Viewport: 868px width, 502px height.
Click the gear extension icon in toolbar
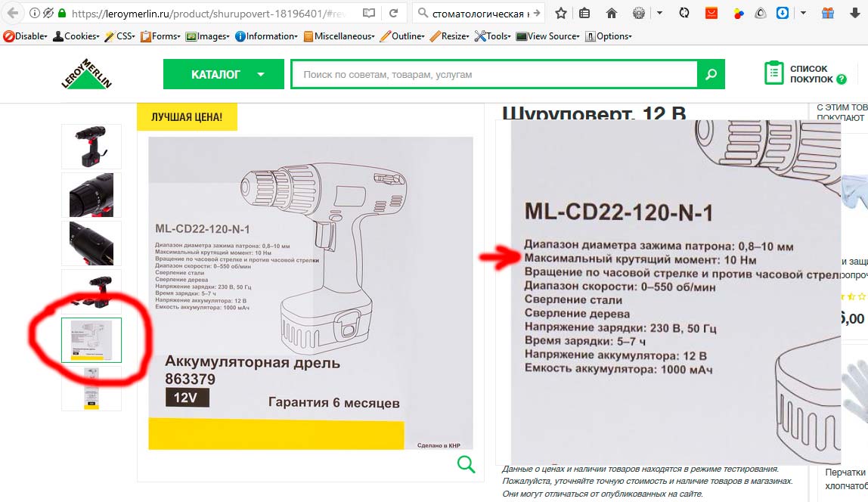coord(639,14)
